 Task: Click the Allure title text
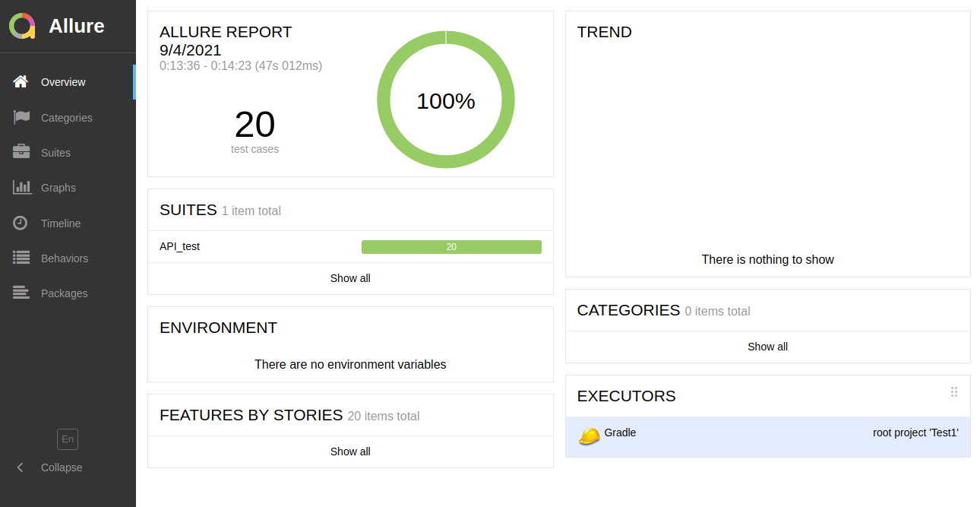point(77,26)
